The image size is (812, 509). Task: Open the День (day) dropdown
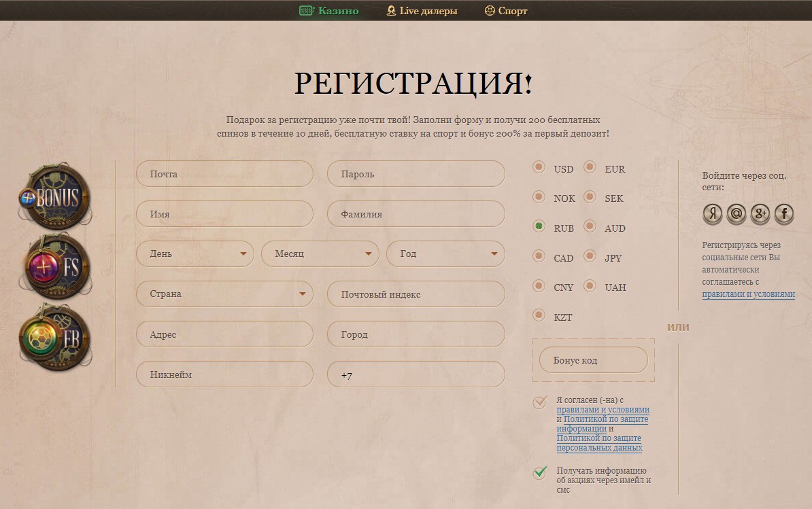[194, 254]
